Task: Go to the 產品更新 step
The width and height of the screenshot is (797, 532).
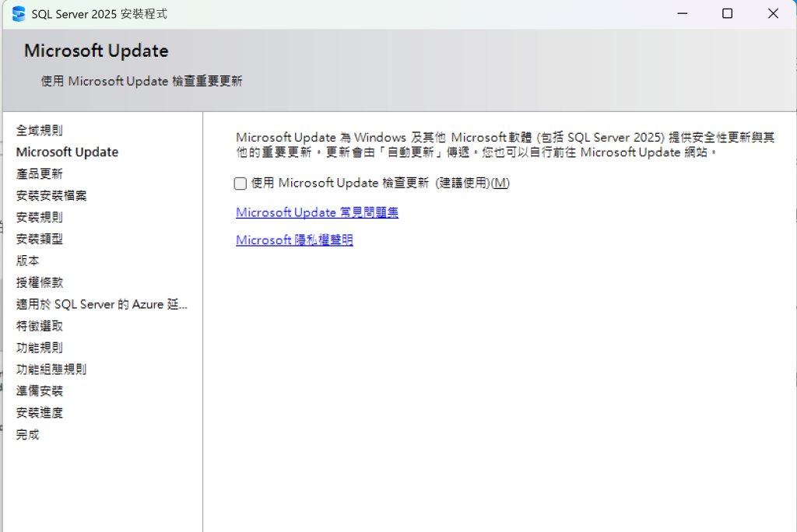Action: click(40, 173)
